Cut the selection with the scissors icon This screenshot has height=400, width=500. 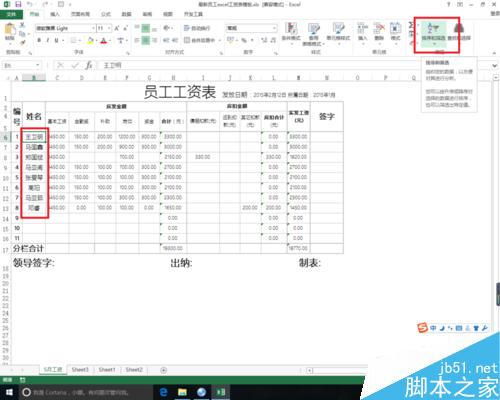(22, 25)
